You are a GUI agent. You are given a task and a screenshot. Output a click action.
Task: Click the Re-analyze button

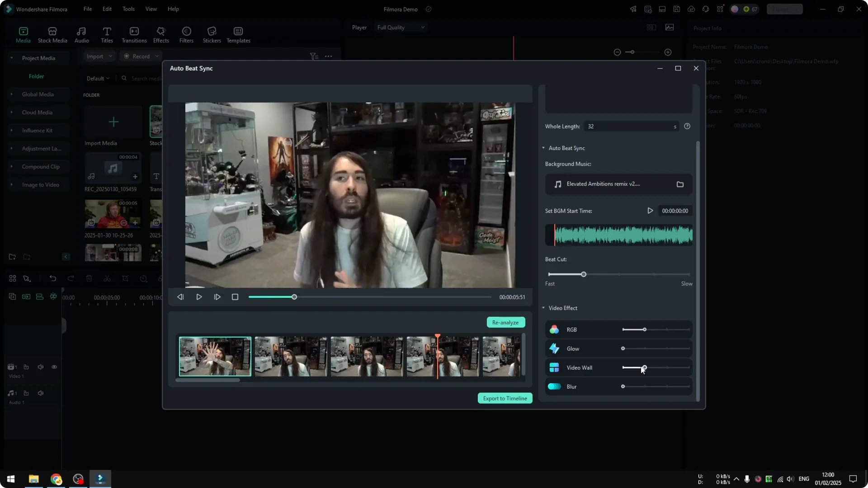pyautogui.click(x=505, y=322)
